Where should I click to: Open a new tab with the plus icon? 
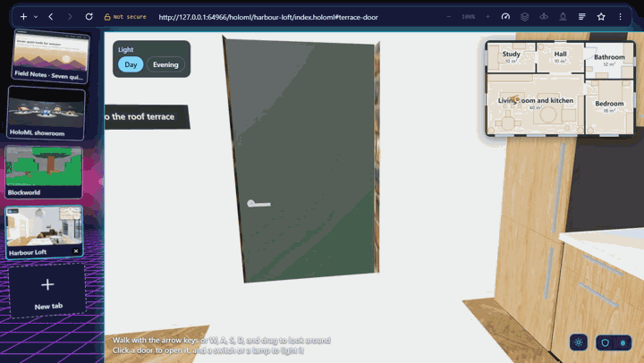coord(23,17)
